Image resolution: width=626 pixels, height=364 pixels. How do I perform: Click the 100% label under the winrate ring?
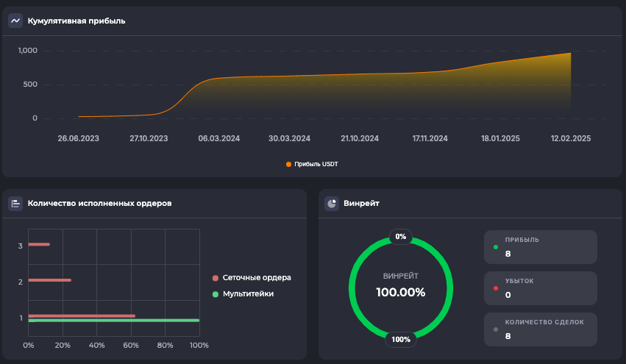point(401,339)
